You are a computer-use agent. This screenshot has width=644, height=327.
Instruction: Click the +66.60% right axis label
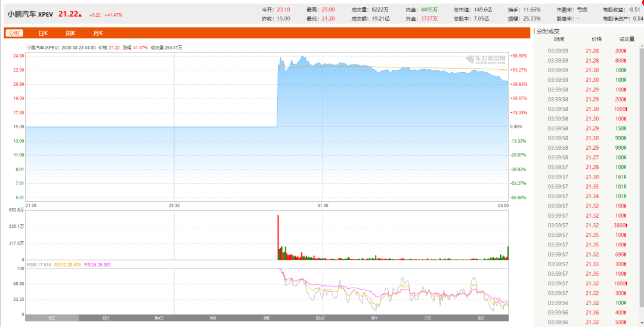pyautogui.click(x=518, y=56)
